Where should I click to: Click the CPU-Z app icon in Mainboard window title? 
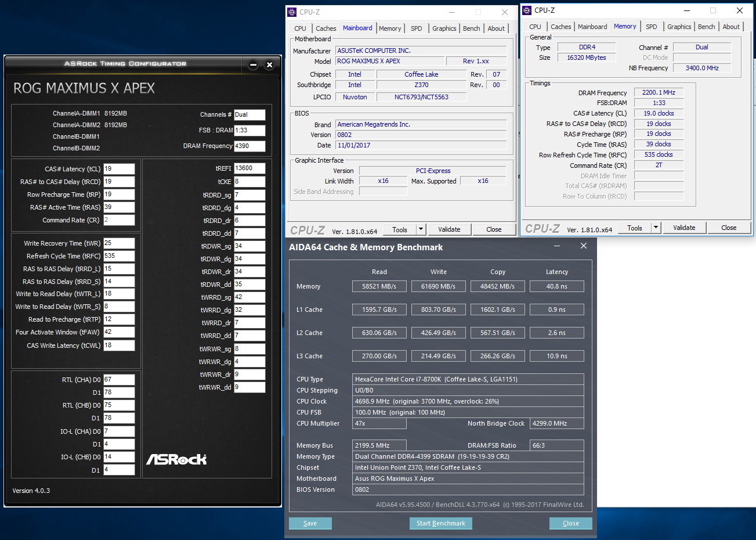[292, 12]
